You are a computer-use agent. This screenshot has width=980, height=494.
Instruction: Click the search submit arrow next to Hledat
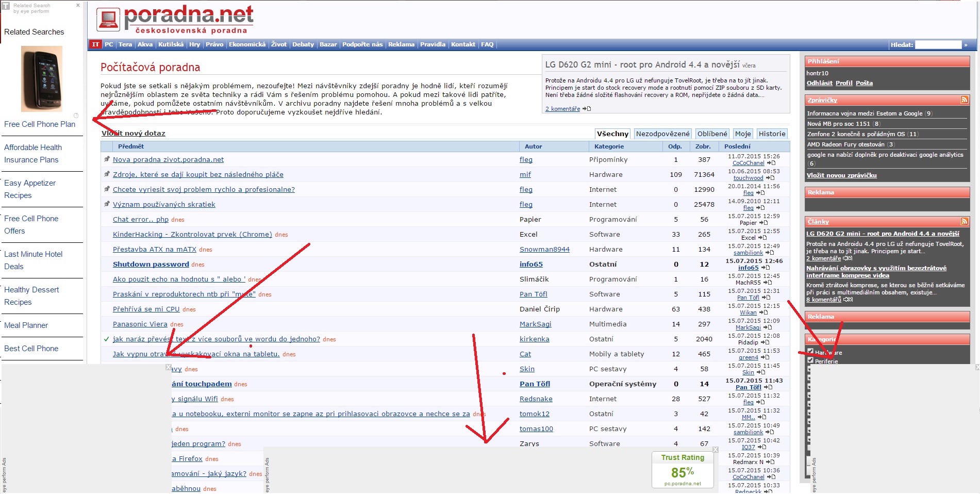click(966, 45)
